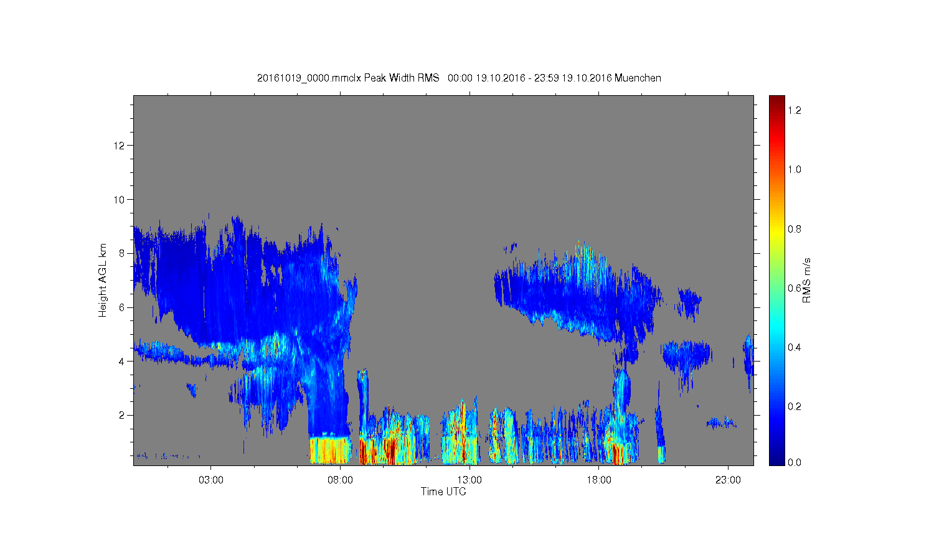
Task: Click the y-axis label 'Height AGL km'
Action: tap(103, 280)
